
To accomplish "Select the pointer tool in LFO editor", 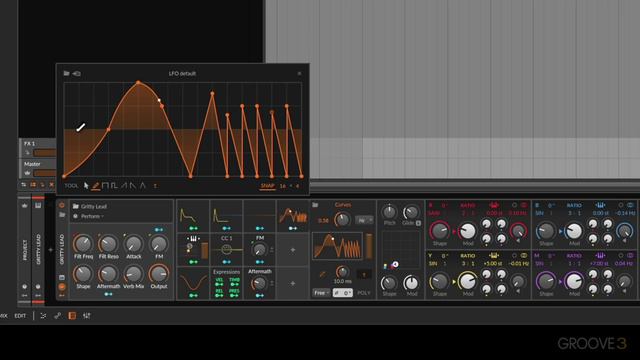I will (x=86, y=186).
